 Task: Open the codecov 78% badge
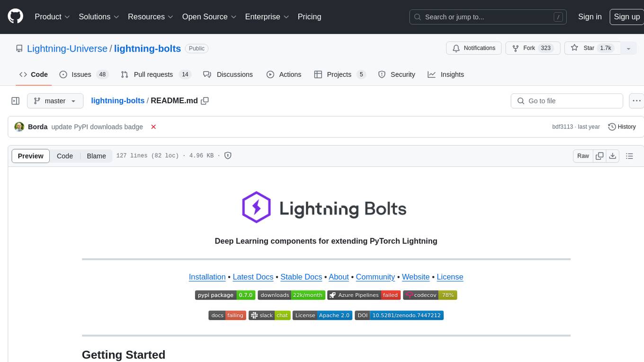430,295
